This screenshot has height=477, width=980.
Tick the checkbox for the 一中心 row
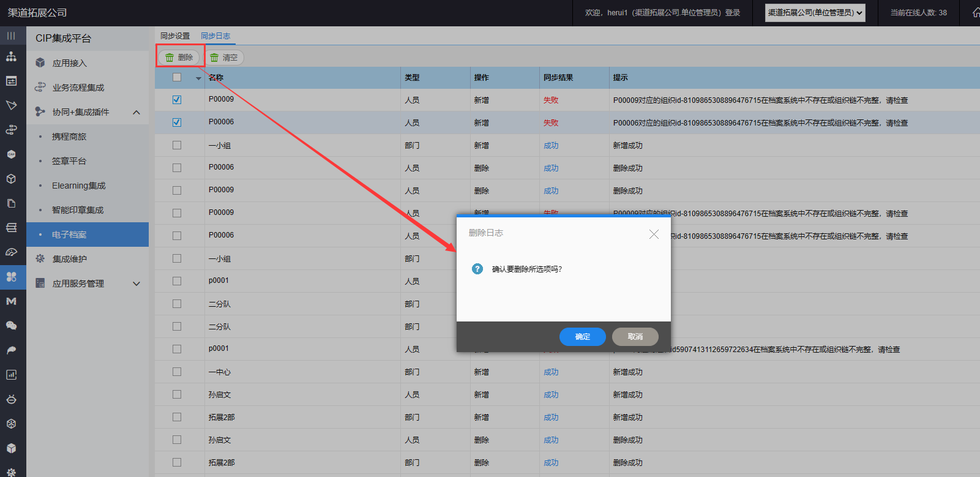177,371
